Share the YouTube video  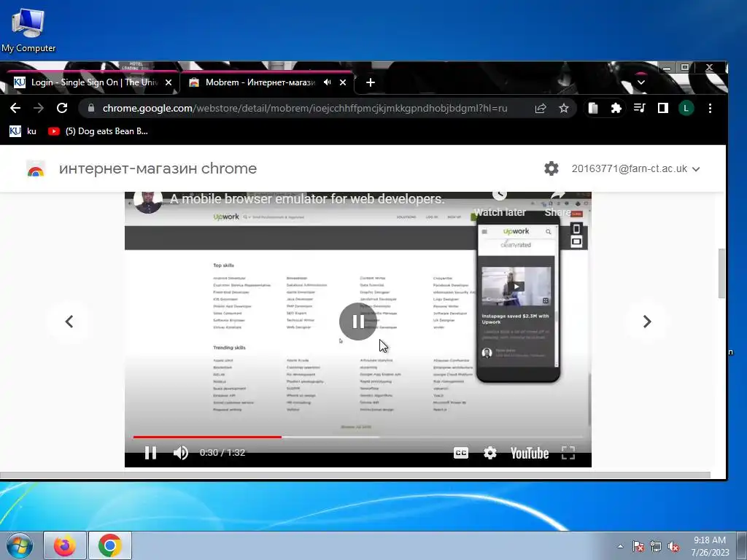pyautogui.click(x=557, y=205)
